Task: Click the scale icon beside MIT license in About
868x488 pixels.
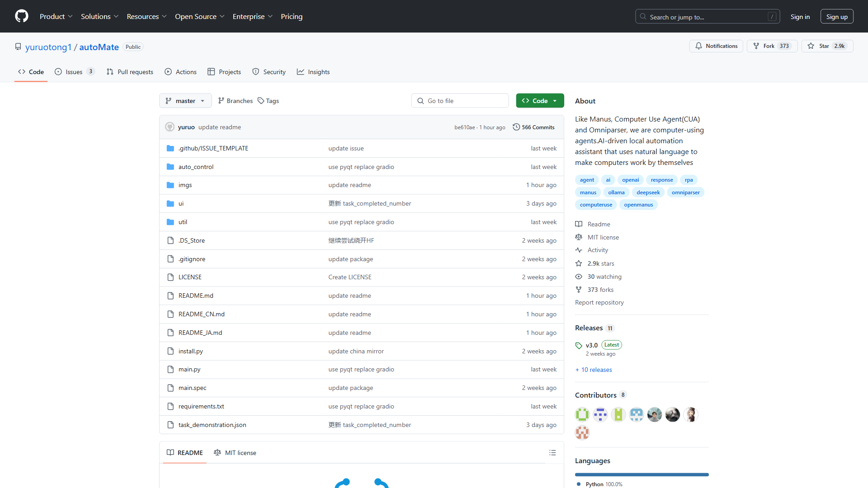Action: click(x=579, y=237)
